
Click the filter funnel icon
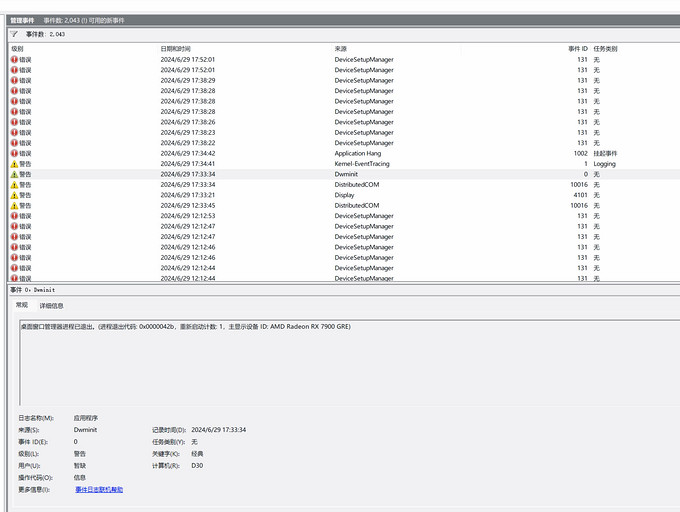[14, 34]
